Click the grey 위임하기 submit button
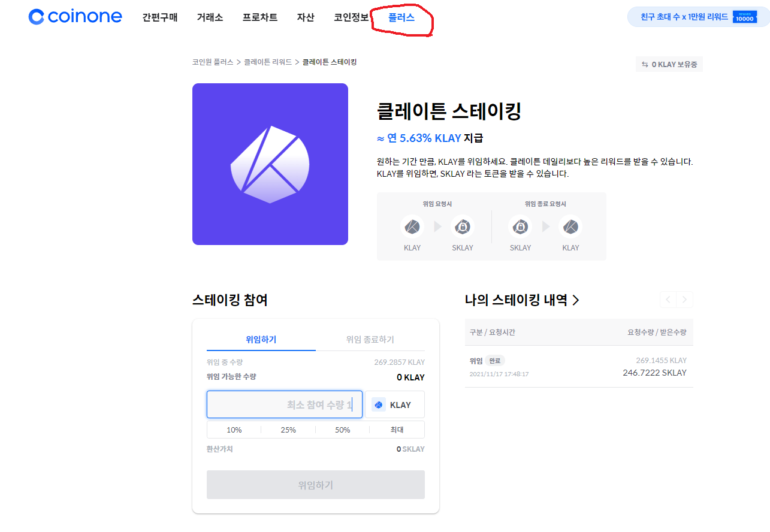The width and height of the screenshot is (770, 532). 316,485
